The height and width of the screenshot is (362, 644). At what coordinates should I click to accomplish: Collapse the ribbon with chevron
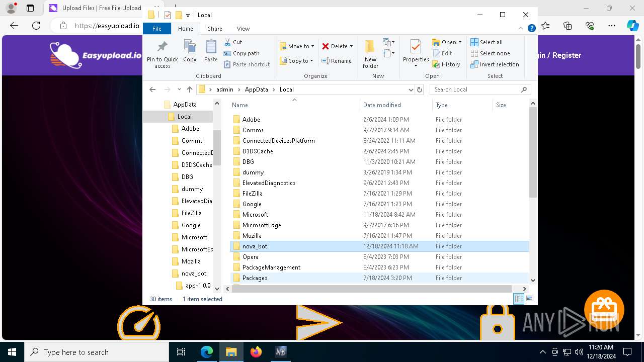521,29
